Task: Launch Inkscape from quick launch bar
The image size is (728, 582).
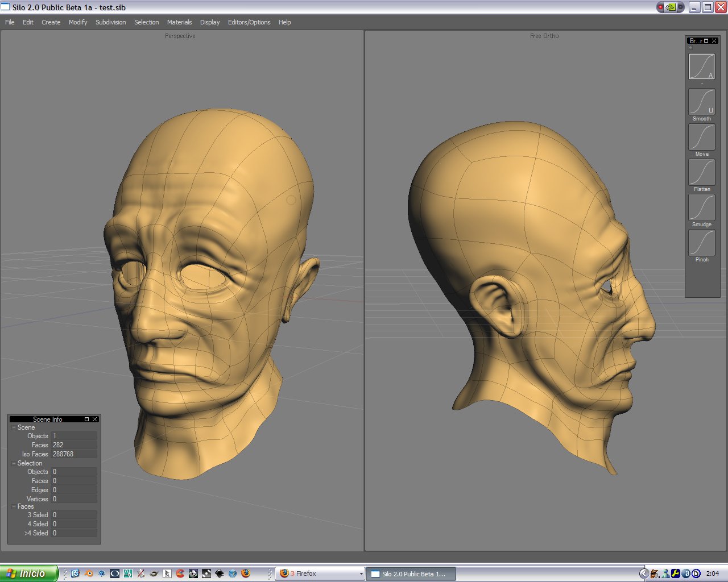Action: [x=220, y=573]
